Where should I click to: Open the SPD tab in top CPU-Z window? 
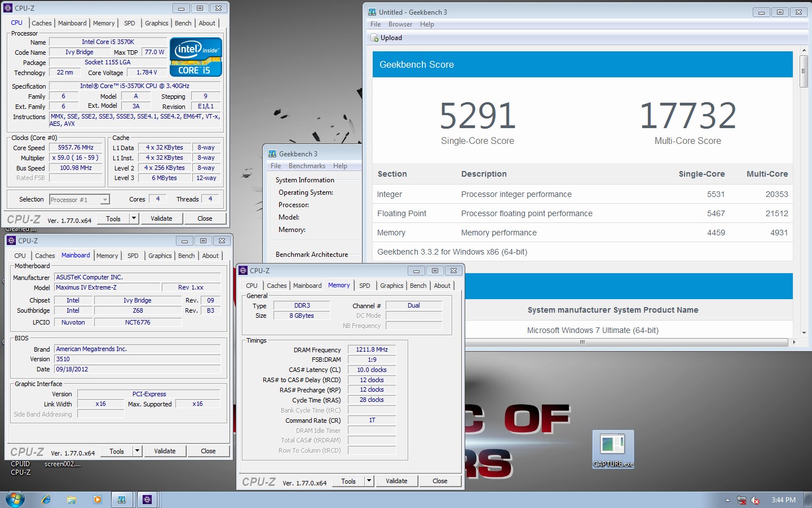[130, 23]
